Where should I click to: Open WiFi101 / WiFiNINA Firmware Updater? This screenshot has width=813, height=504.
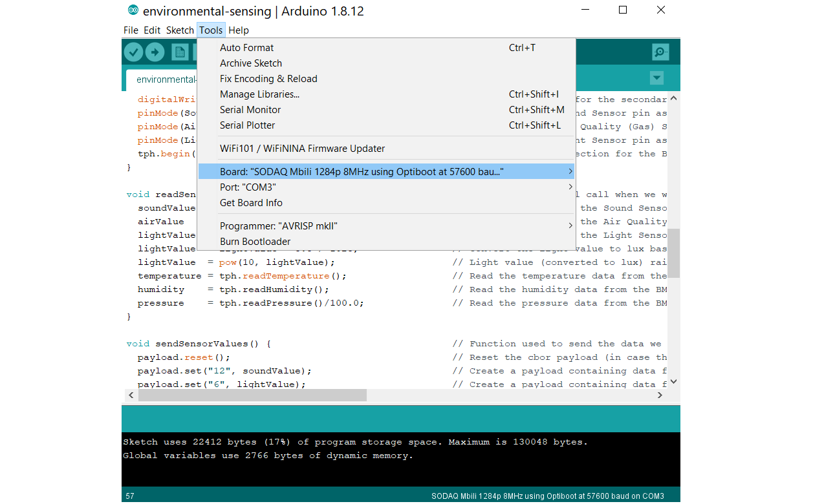point(386,149)
